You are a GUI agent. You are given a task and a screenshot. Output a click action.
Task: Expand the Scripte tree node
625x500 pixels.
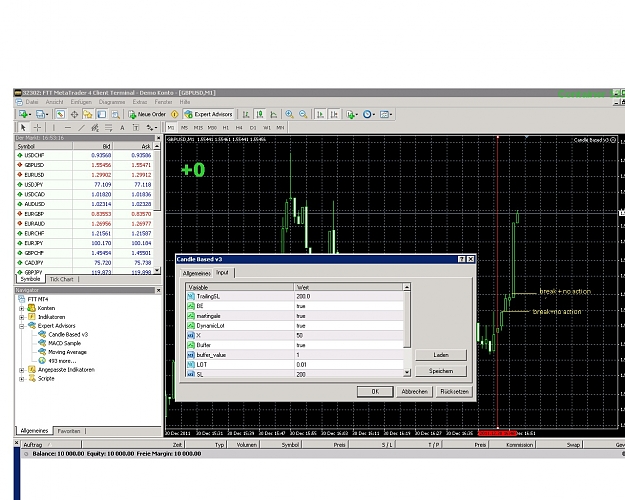22,379
